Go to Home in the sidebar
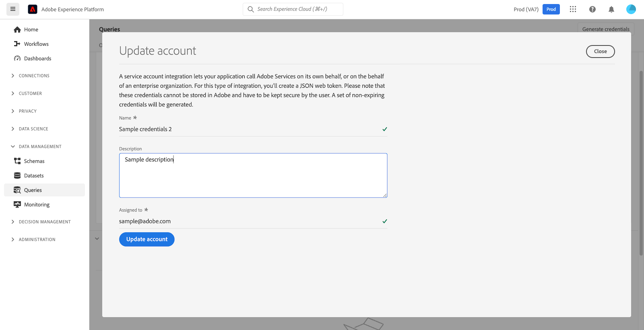 [31, 29]
